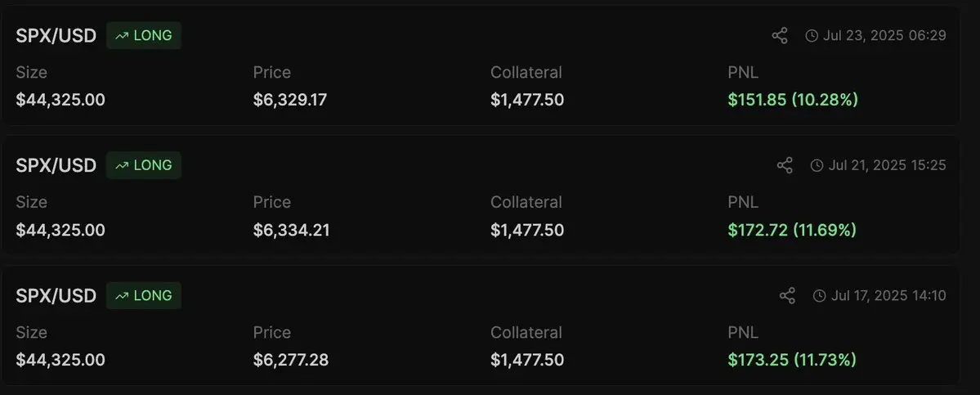Click the Jul 23, 2025 06:29 timestamp

point(884,36)
